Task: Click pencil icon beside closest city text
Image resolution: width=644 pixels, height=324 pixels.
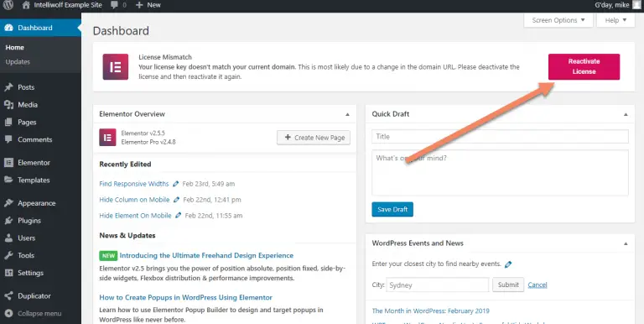Action: 508,264
